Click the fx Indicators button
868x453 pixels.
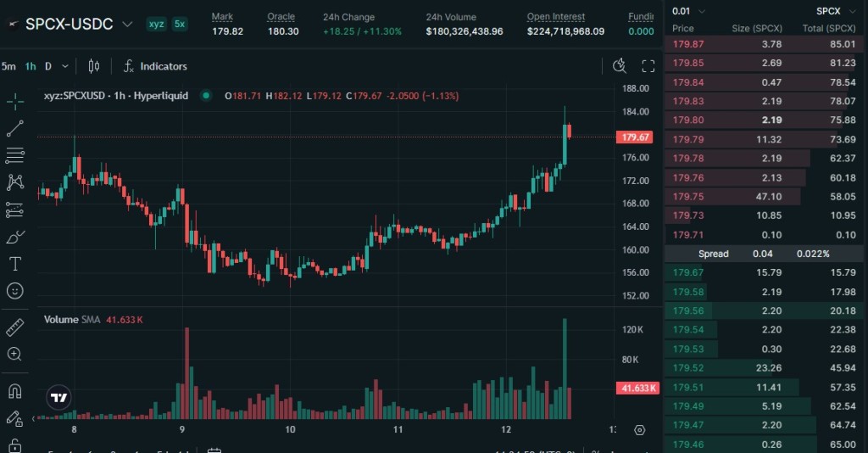(x=155, y=66)
